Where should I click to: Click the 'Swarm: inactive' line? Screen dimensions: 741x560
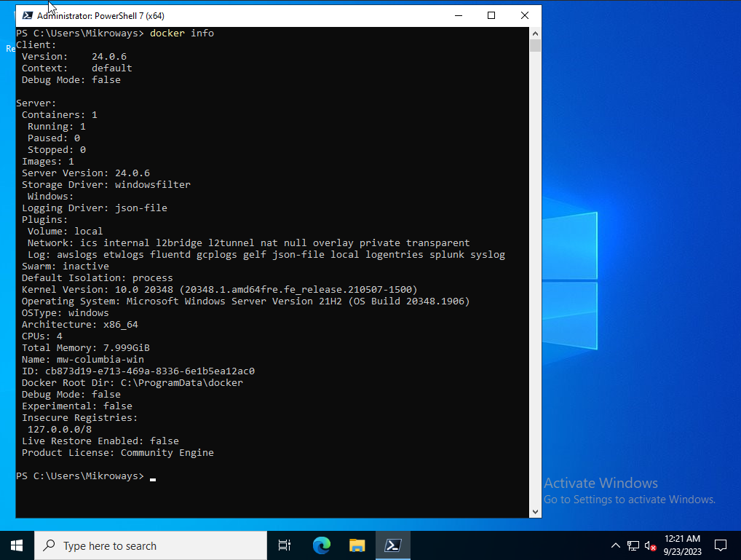(66, 267)
